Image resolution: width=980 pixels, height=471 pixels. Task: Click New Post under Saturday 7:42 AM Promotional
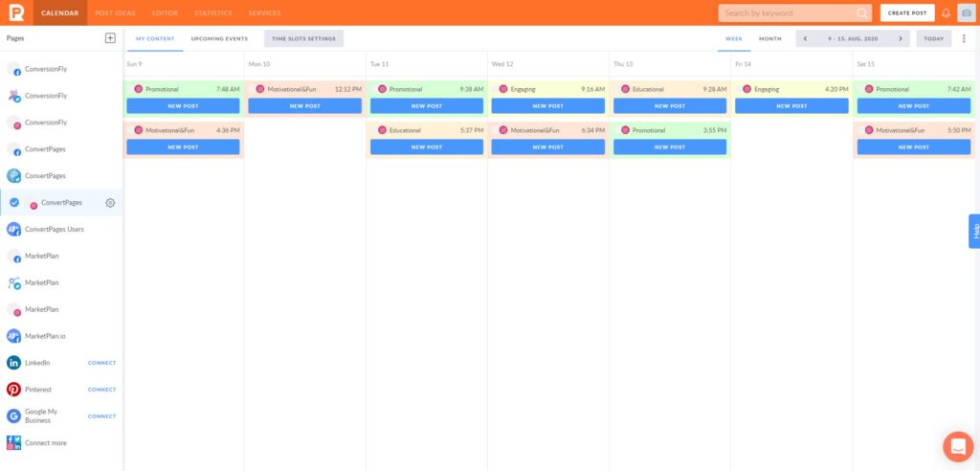[914, 106]
